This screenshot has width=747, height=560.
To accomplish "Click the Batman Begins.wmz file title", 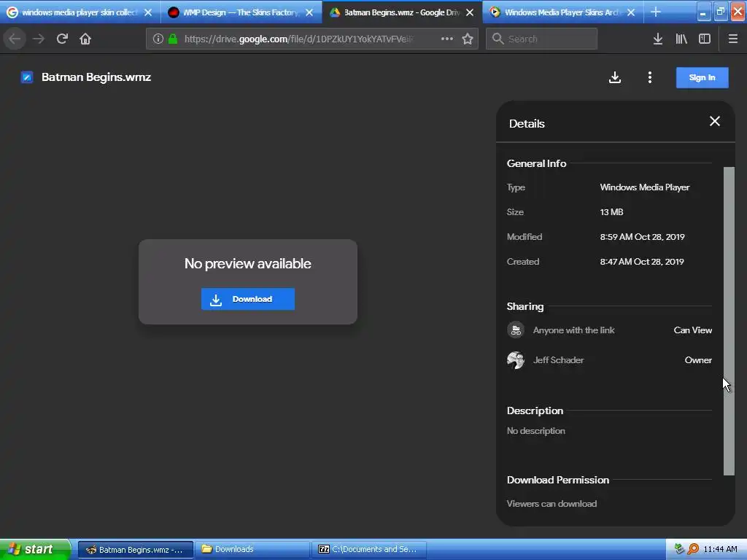I will [x=96, y=77].
